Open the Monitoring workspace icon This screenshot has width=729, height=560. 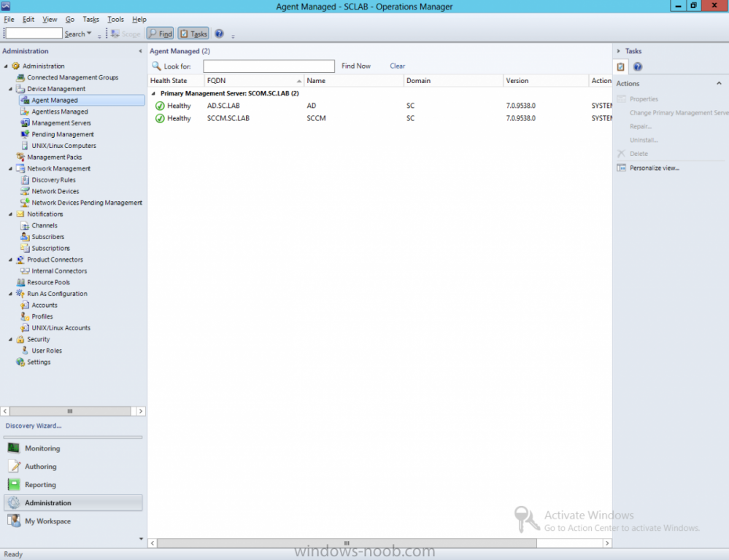[14, 448]
